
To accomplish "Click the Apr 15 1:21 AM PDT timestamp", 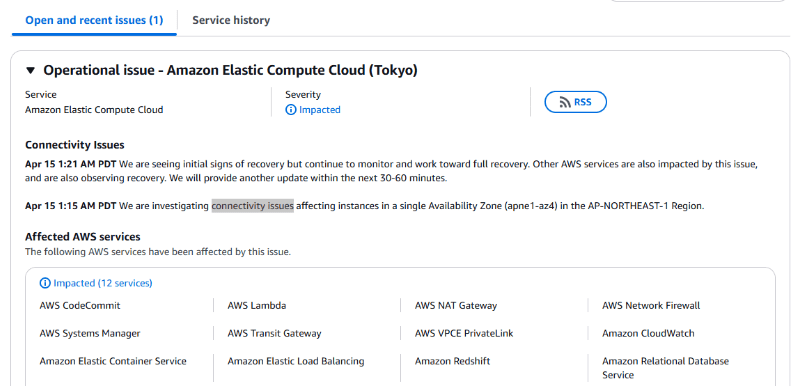I will click(x=70, y=164).
